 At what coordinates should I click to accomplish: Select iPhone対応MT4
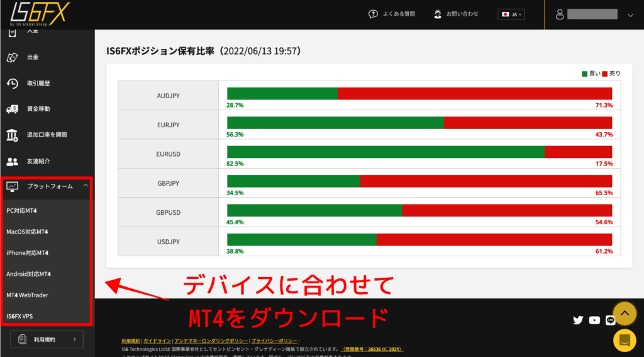(x=27, y=253)
